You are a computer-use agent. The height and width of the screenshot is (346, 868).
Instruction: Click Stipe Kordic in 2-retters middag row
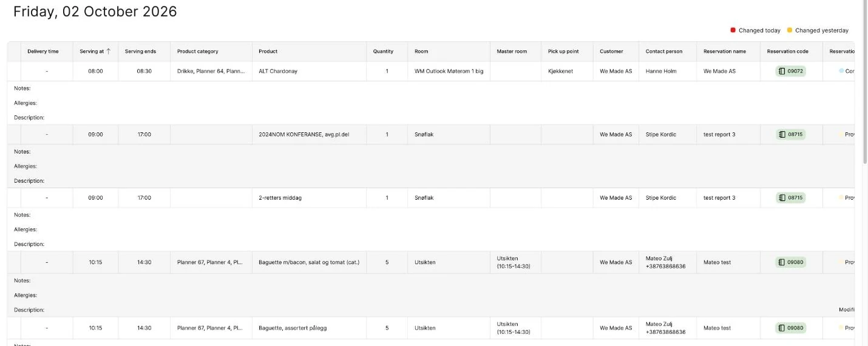click(x=661, y=198)
